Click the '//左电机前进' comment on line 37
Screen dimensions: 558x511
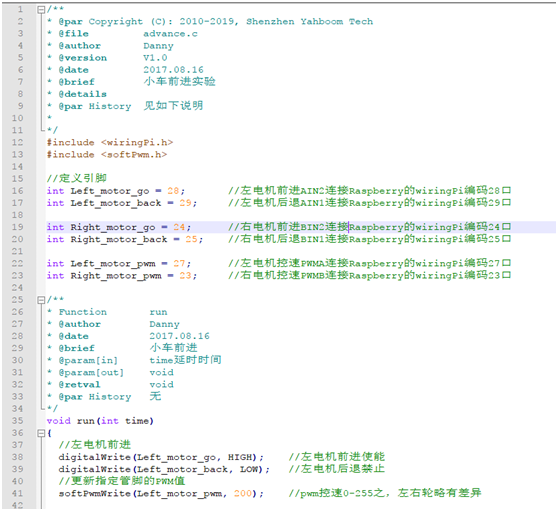[95, 445]
